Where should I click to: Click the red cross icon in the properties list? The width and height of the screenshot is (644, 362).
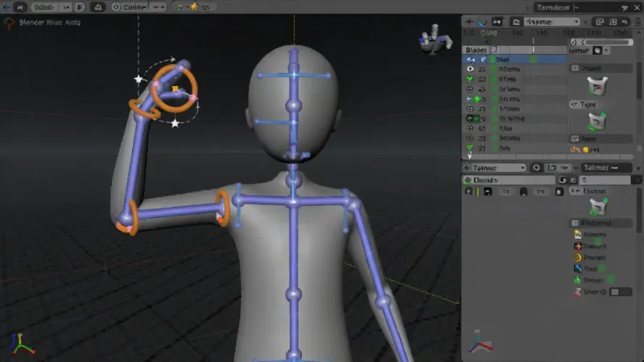point(578,246)
